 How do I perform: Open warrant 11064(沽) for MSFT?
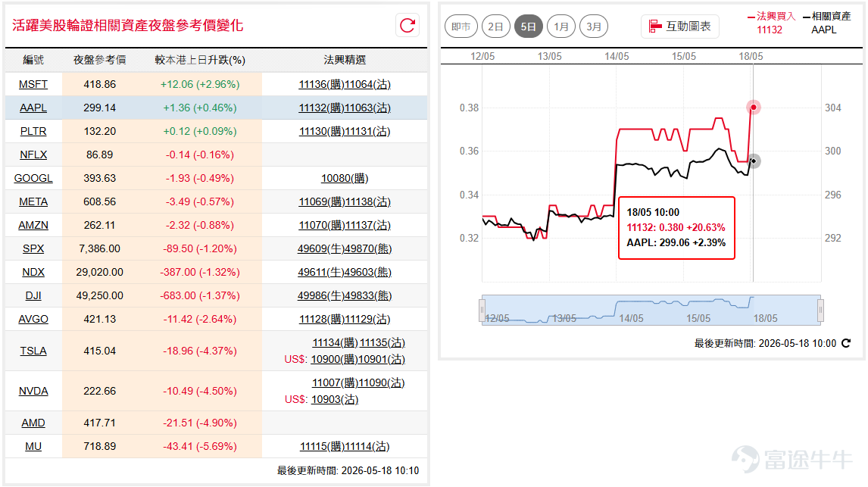[x=367, y=84]
